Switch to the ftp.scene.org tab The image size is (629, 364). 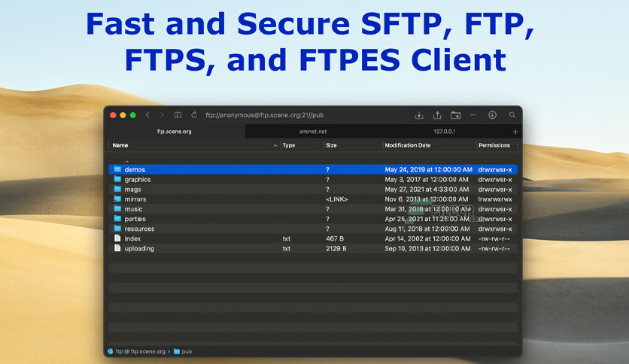coord(175,132)
